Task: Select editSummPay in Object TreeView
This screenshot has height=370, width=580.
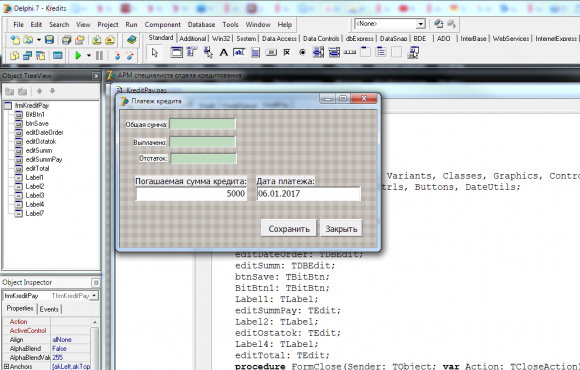Action: pos(44,159)
